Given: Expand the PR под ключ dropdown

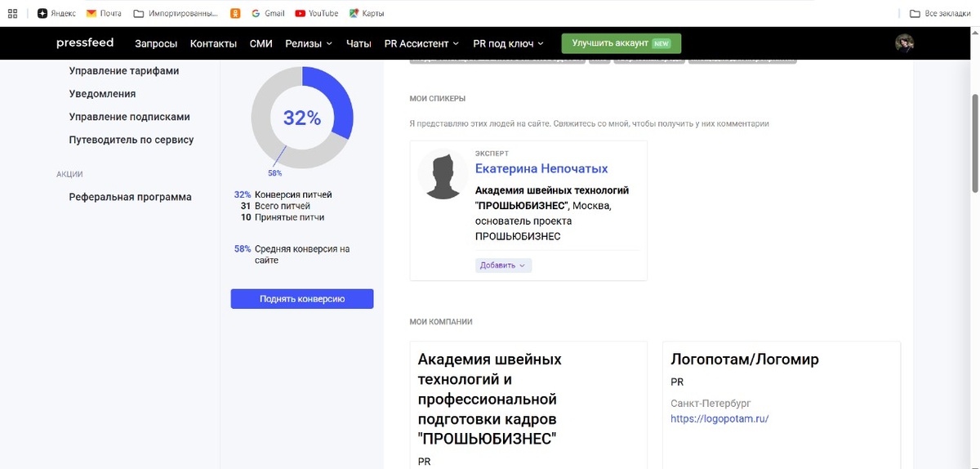Looking at the screenshot, I should (510, 43).
